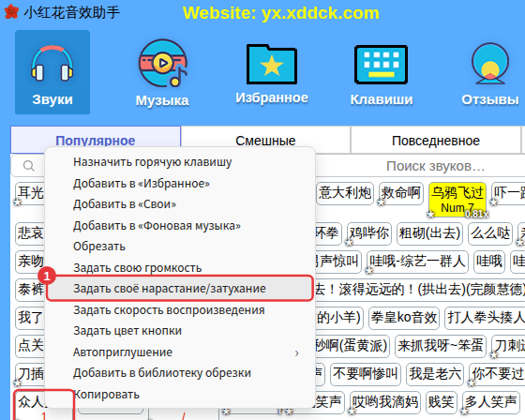Play the 多人笑声 sound button
The height and width of the screenshot is (420, 525).
pyautogui.click(x=490, y=401)
